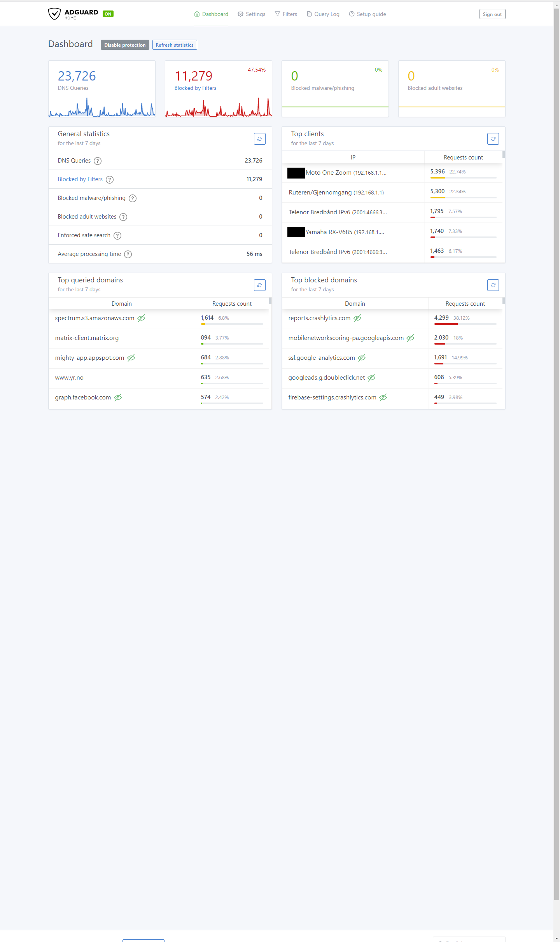Open help icon next to DNS Queries
Screen dimensions: 560x942
(x=98, y=161)
